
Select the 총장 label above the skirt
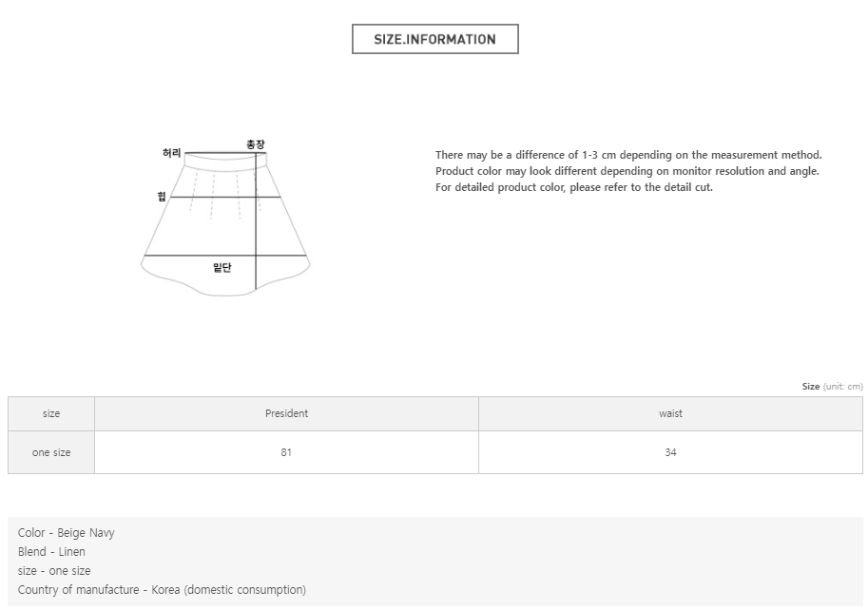point(255,144)
